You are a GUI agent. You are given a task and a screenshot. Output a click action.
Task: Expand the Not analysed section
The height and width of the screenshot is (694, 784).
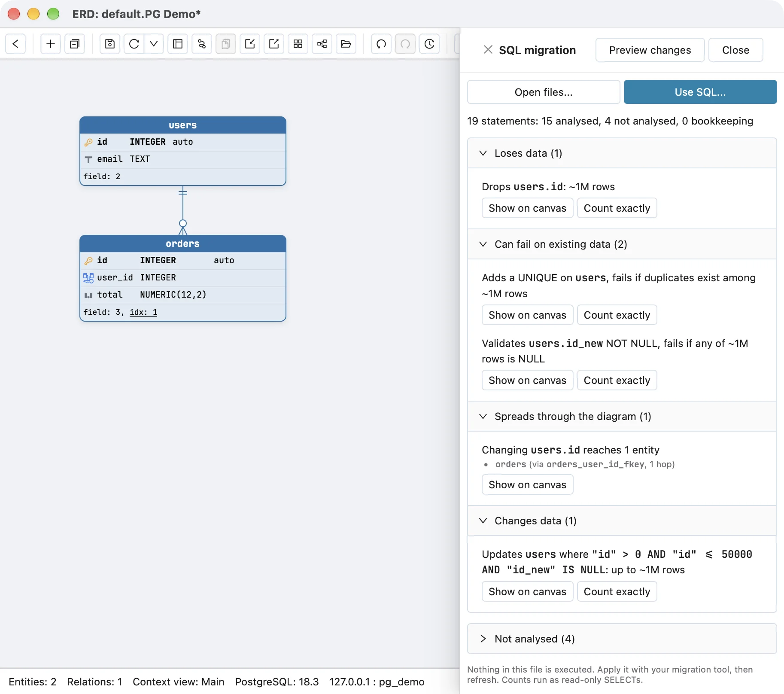pyautogui.click(x=622, y=639)
